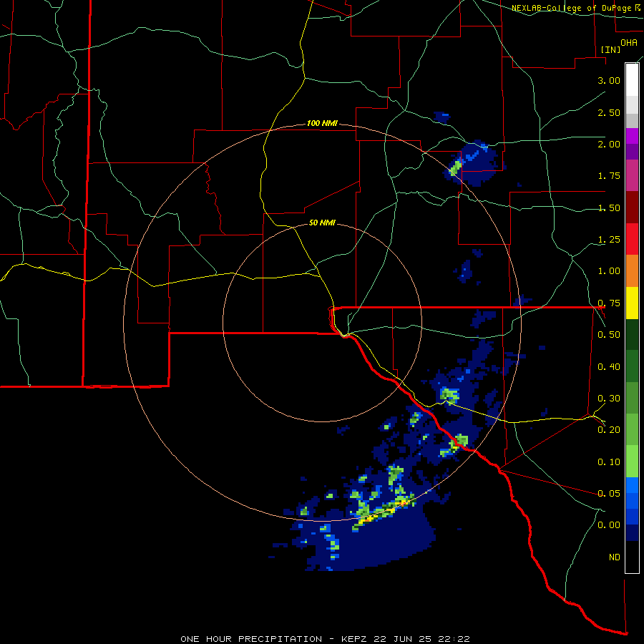Click the 100 NMI range ring label
Screen dimensions: 644x644
322,123
